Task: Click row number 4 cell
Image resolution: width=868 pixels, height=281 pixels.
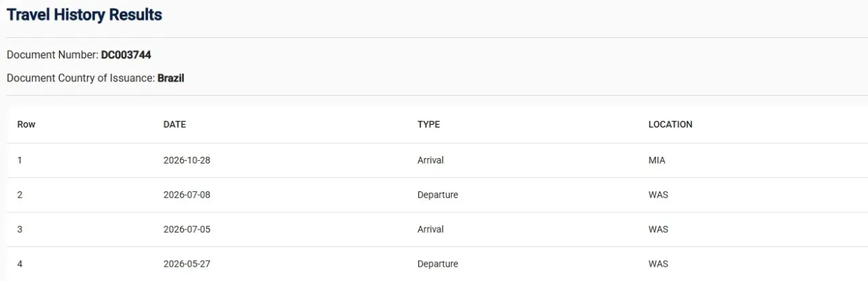Action: coord(20,264)
